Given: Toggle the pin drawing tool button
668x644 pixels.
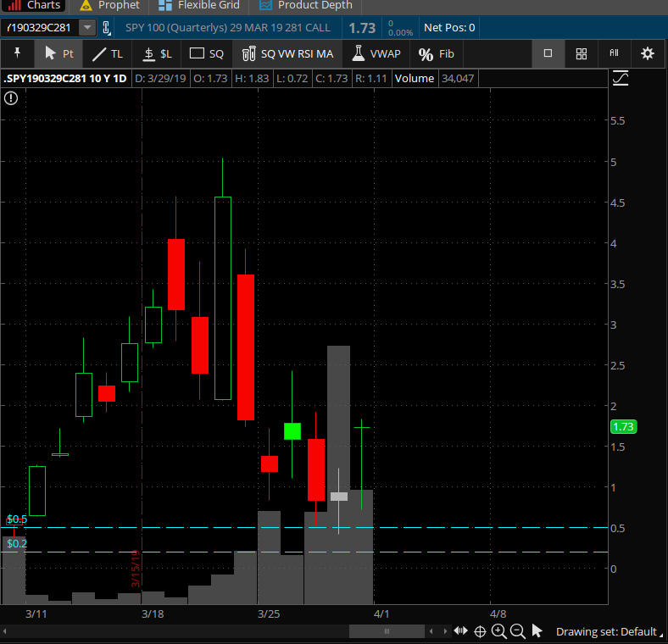Looking at the screenshot, I should [17, 53].
